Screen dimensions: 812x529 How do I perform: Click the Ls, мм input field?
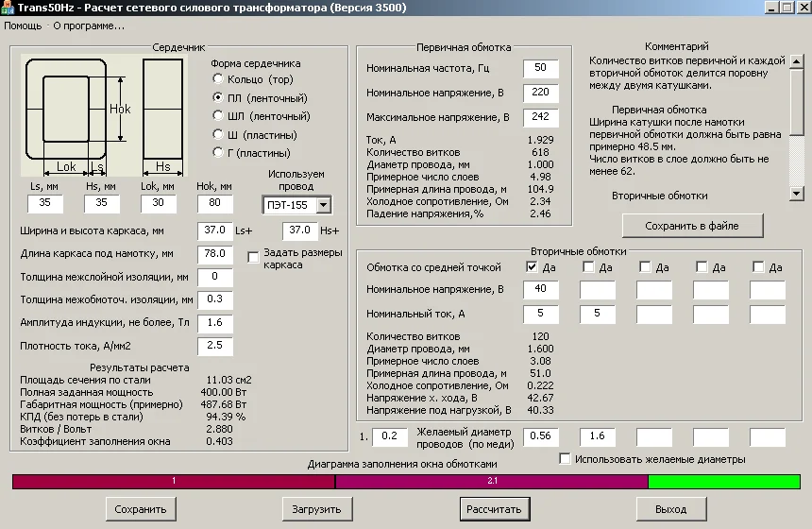pyautogui.click(x=45, y=203)
